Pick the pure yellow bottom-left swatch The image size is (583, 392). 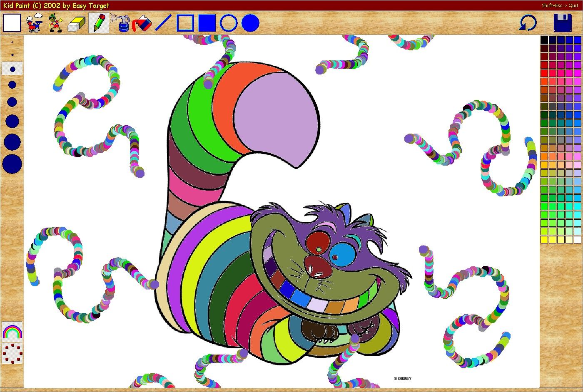click(544, 240)
